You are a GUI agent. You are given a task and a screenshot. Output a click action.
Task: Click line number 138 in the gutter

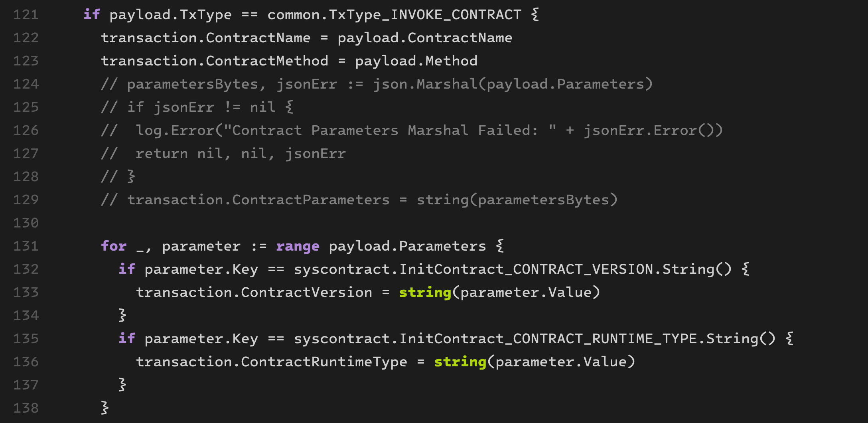(26, 408)
